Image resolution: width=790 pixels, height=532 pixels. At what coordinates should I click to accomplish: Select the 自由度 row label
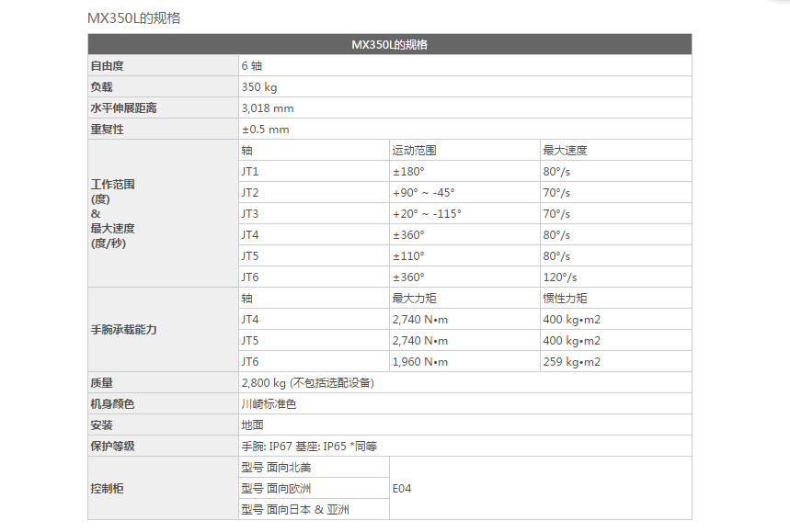coord(107,65)
